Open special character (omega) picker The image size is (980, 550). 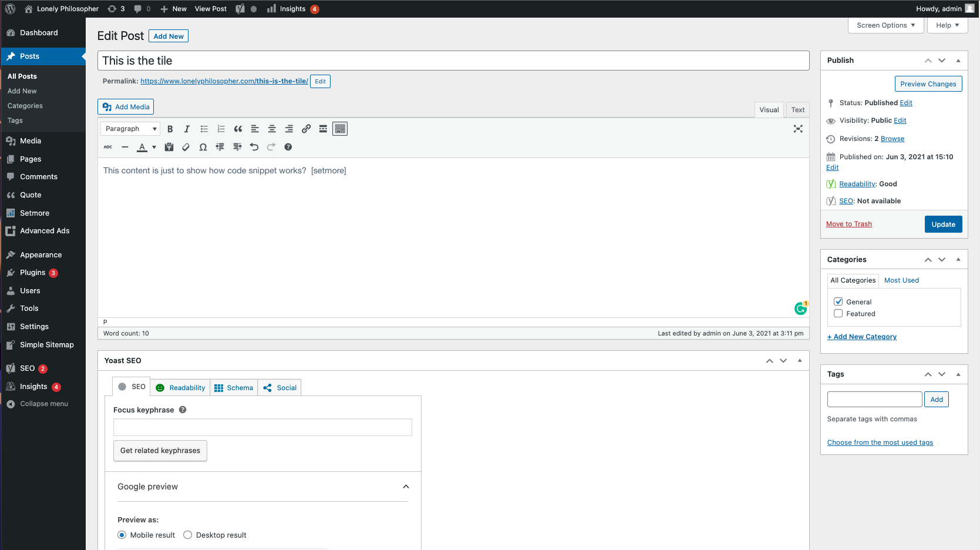203,147
